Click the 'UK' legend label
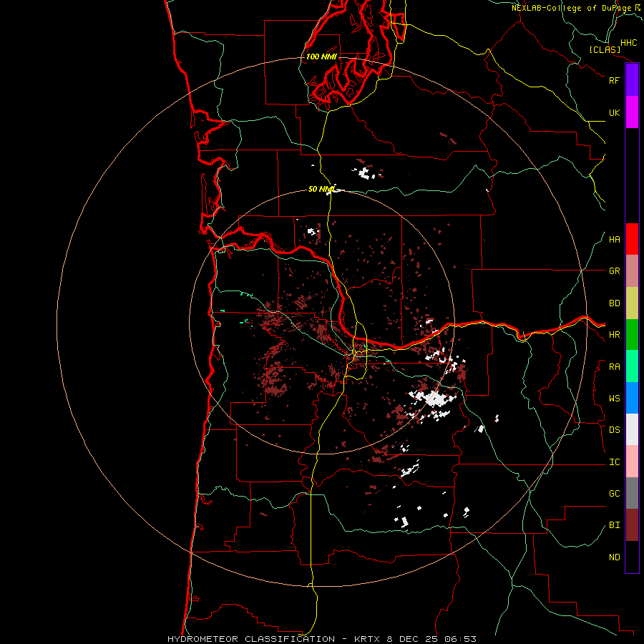The width and height of the screenshot is (644, 644). coord(614,112)
